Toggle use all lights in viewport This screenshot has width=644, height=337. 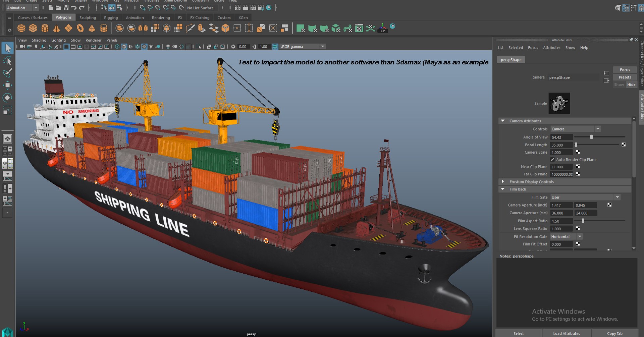pos(151,47)
